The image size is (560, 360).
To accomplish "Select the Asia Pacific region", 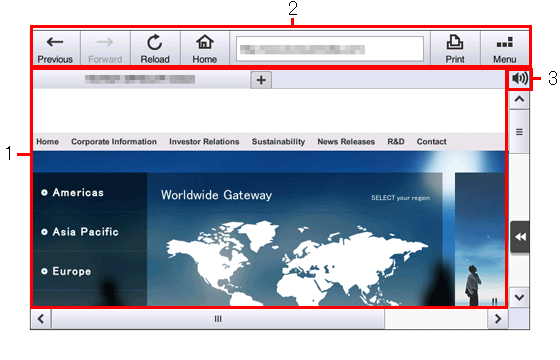I will [x=85, y=232].
